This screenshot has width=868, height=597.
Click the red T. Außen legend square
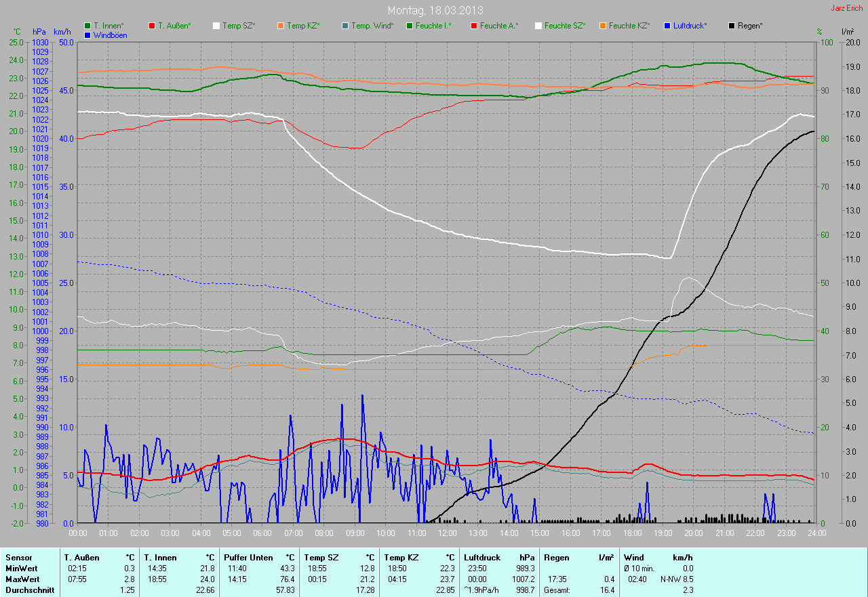coord(152,26)
